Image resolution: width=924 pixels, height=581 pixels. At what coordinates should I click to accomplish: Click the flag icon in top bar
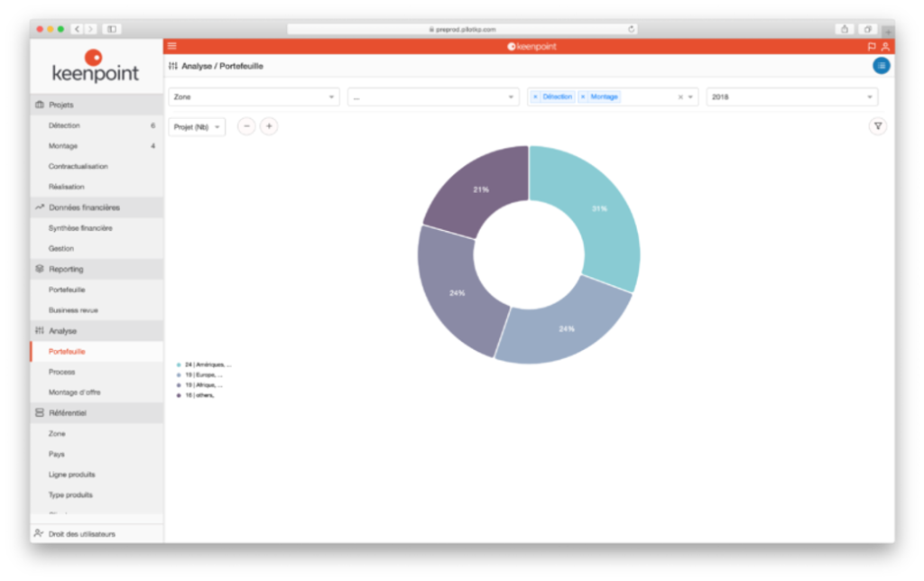pyautogui.click(x=871, y=46)
